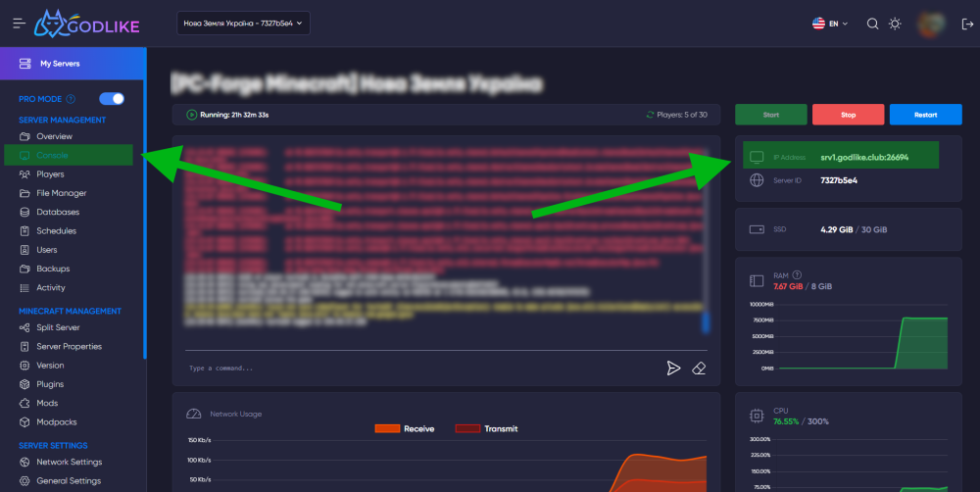
Task: Refresh players count icon
Action: coord(650,115)
